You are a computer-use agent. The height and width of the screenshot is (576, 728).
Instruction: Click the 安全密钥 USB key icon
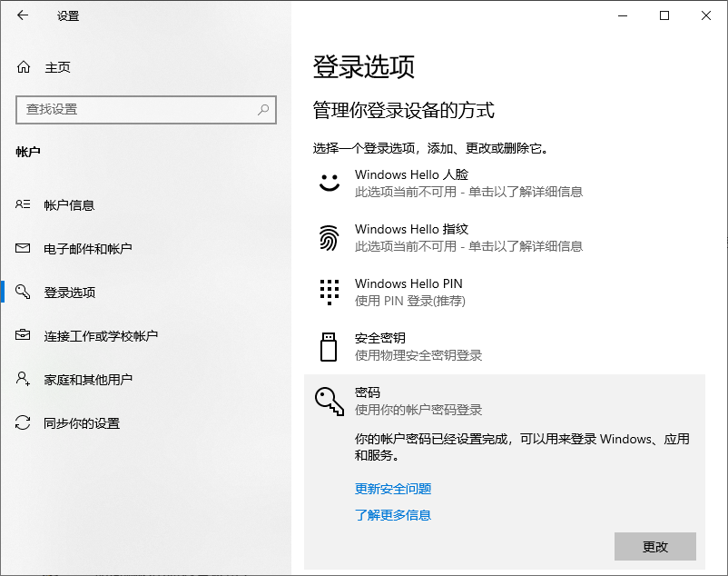329,346
